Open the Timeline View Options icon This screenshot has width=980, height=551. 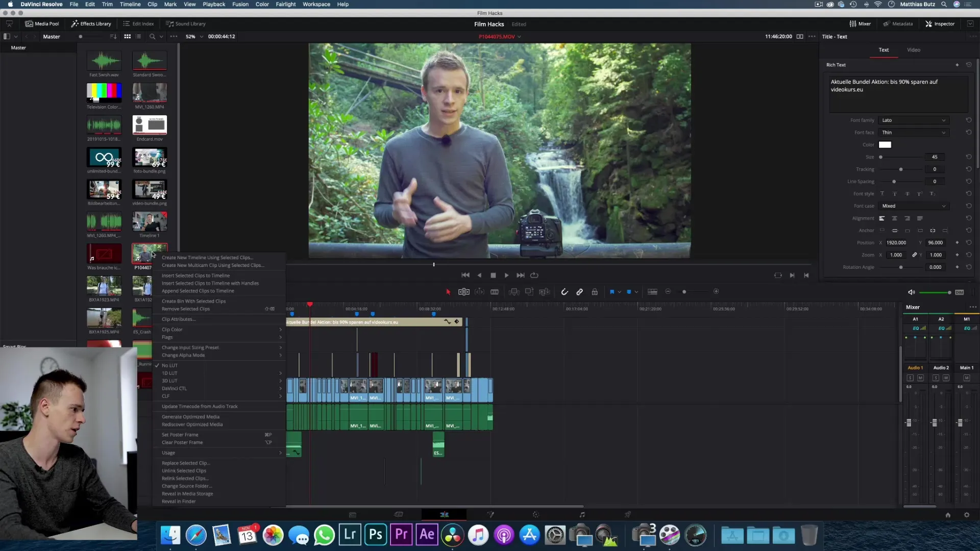(652, 292)
